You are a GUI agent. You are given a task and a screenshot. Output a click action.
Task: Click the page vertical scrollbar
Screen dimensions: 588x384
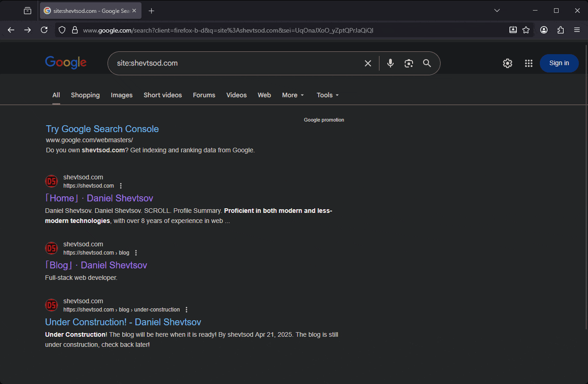[x=586, y=187]
